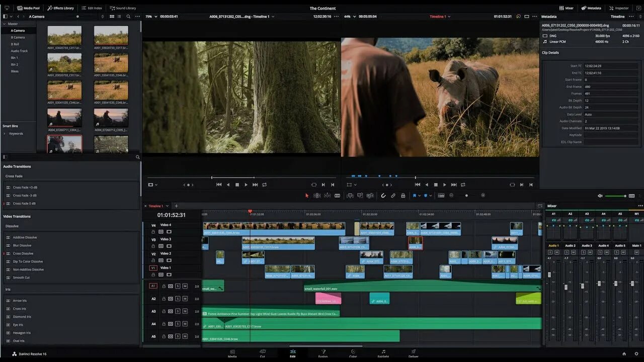644x362 pixels.
Task: Collapse the Master bin tree
Action: pyautogui.click(x=4, y=24)
